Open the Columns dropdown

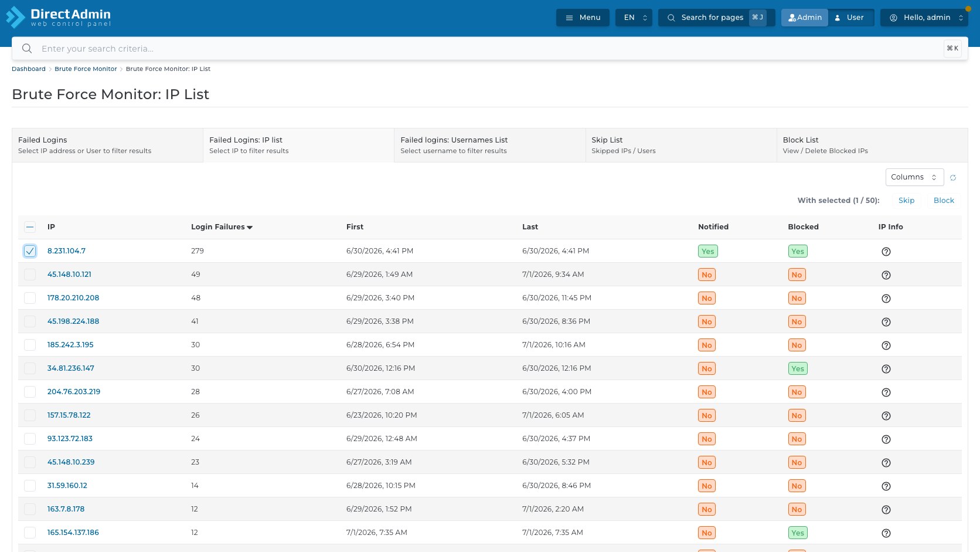click(x=914, y=177)
